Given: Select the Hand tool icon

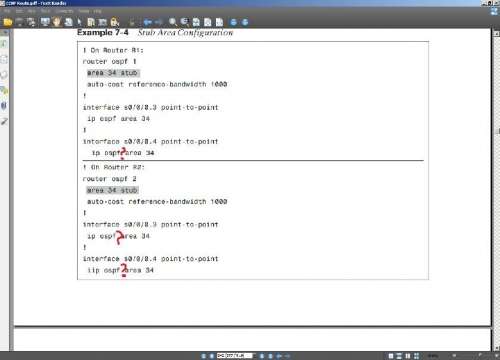Looking at the screenshot, I should (57, 22).
